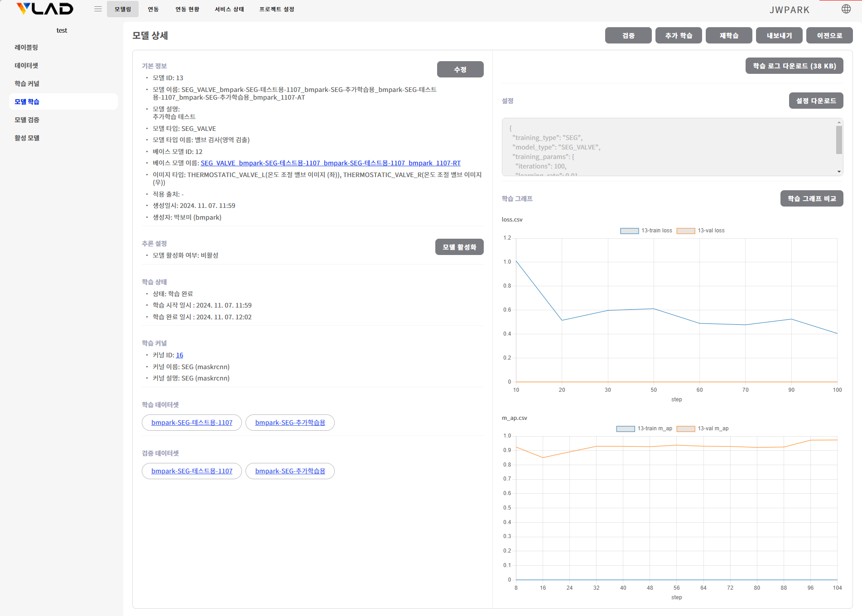Open the 프로젝트 설정 top menu tab
The image size is (862, 616).
click(277, 9)
